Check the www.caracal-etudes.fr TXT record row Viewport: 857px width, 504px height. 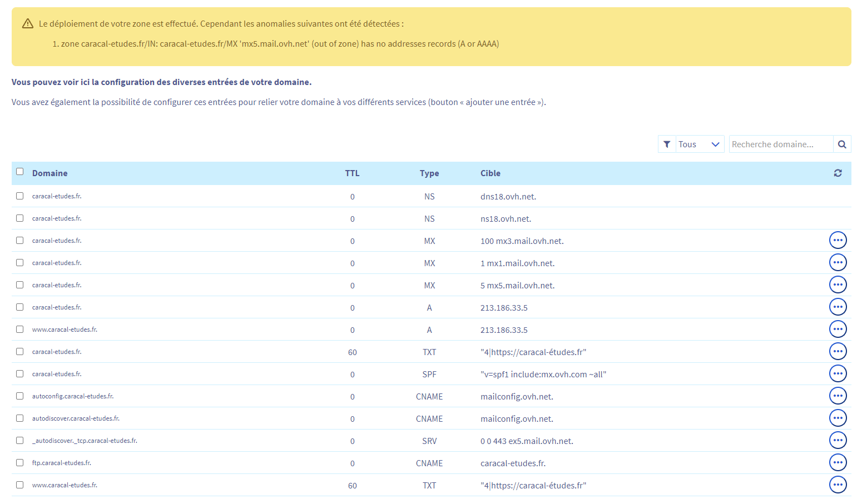point(20,485)
